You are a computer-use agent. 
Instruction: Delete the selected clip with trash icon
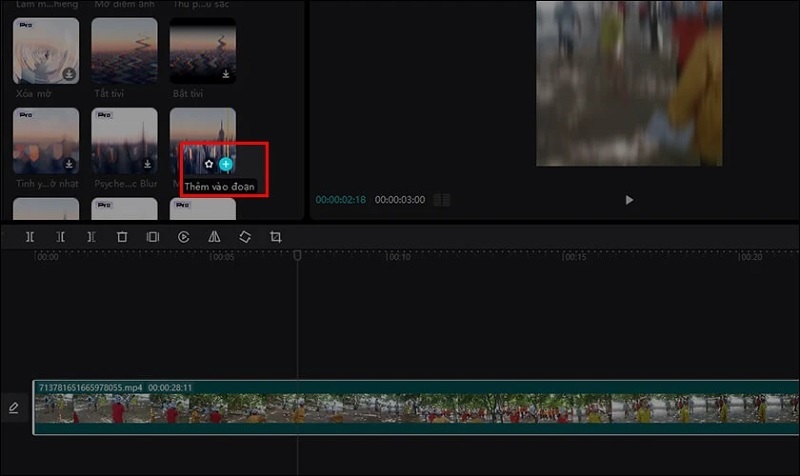pos(122,237)
